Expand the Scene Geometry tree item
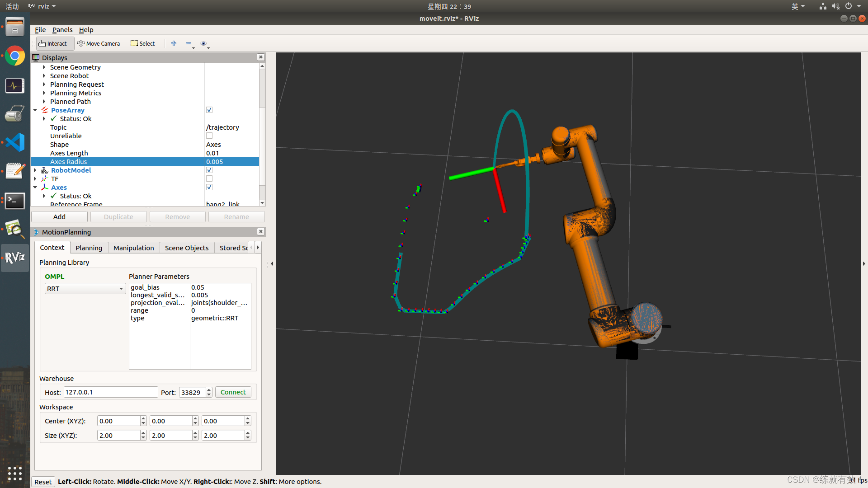Image resolution: width=868 pixels, height=488 pixels. (44, 67)
